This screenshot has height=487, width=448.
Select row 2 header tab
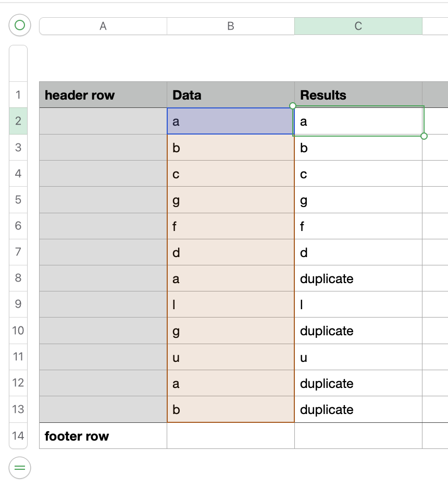pos(18,121)
